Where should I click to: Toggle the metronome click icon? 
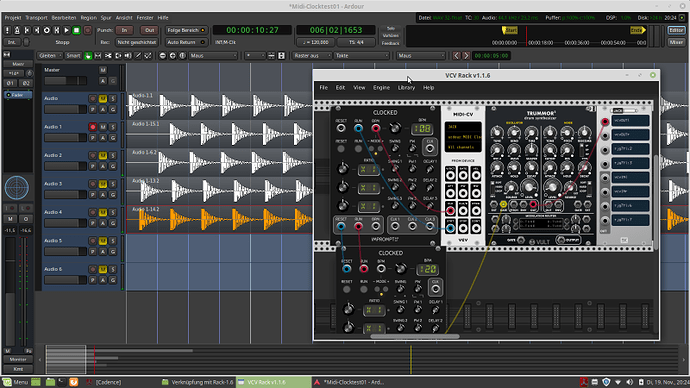(17, 30)
